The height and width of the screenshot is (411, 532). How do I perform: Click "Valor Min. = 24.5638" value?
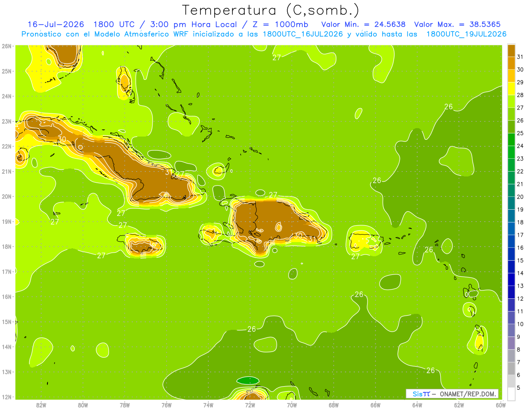click(x=363, y=24)
